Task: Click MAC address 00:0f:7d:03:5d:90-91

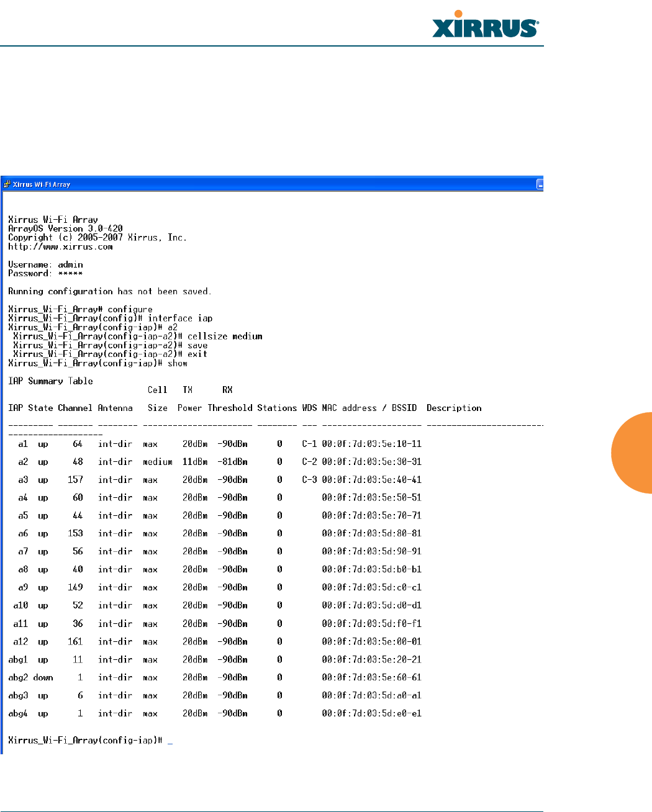Action: (x=372, y=551)
